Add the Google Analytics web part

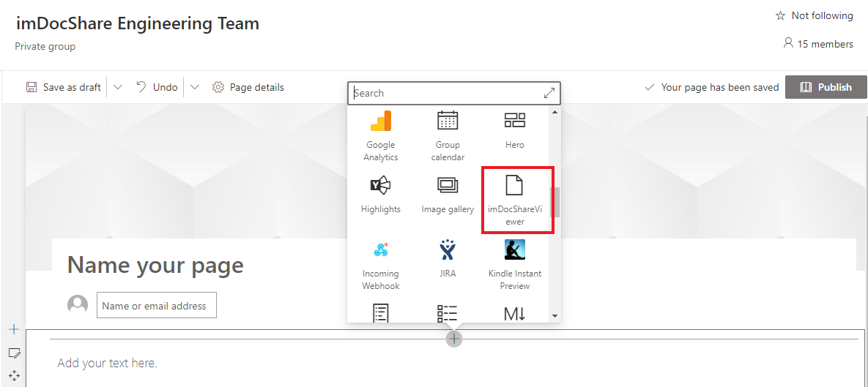click(x=381, y=135)
